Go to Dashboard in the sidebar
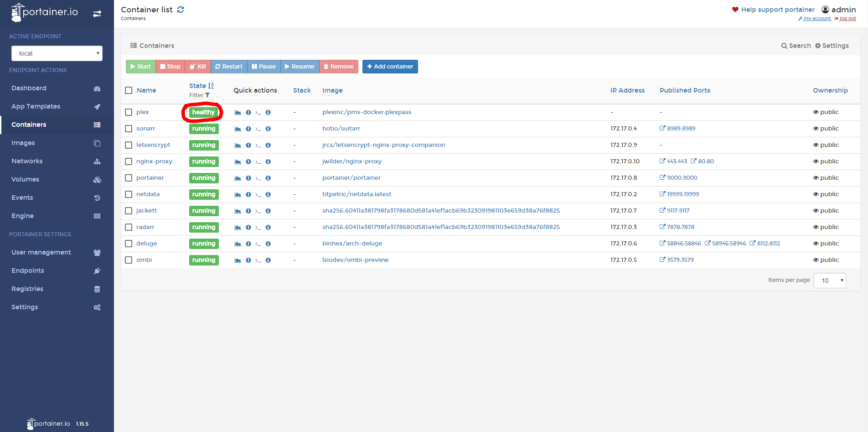 tap(57, 88)
